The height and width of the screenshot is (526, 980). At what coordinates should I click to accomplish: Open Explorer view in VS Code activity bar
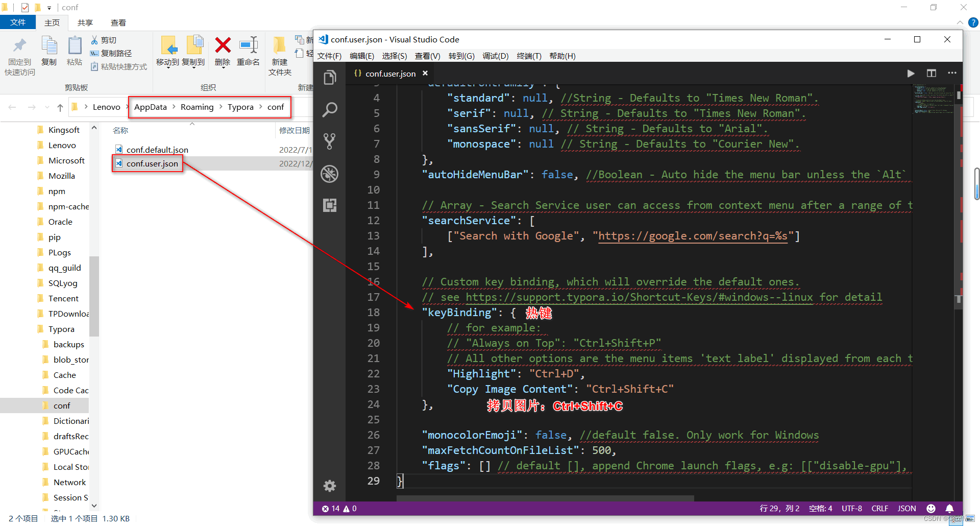(330, 78)
